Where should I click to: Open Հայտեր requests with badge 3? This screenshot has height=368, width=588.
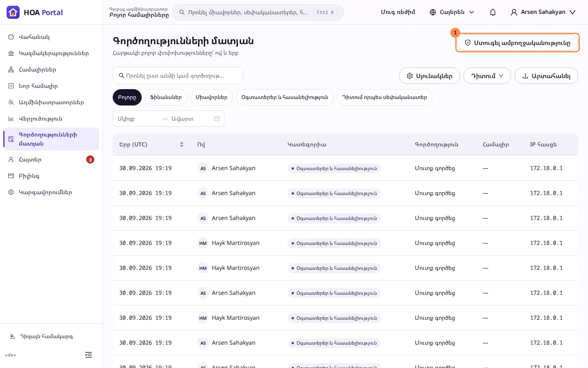51,159
